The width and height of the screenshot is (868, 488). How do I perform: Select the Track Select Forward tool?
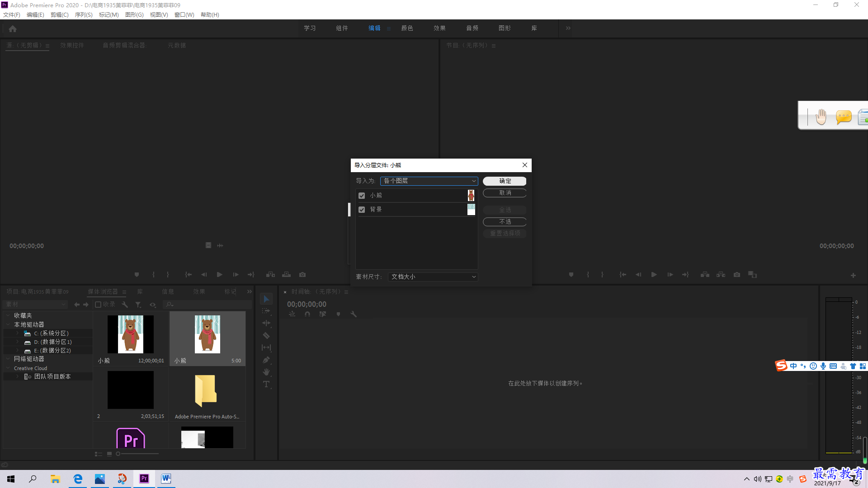[x=266, y=311]
